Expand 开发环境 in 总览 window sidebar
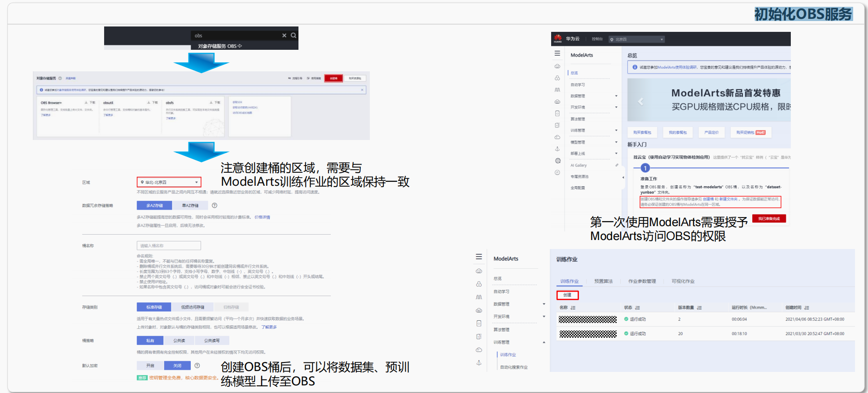 [x=616, y=107]
